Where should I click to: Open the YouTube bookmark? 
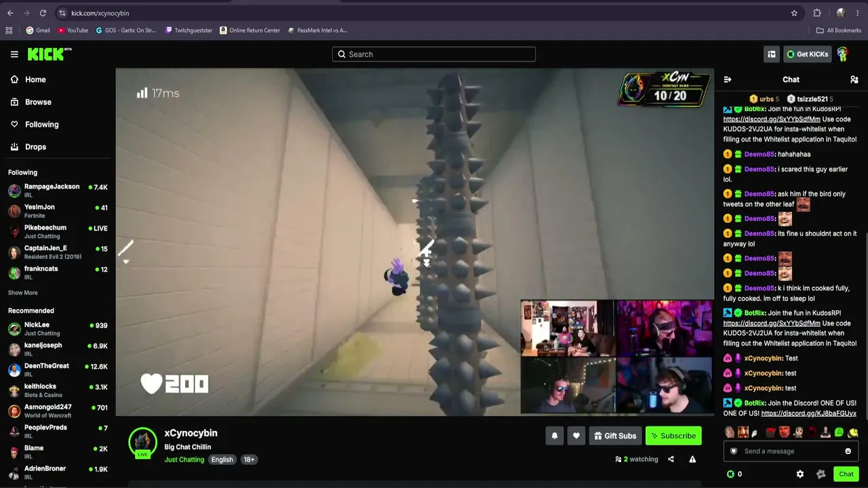tap(73, 30)
